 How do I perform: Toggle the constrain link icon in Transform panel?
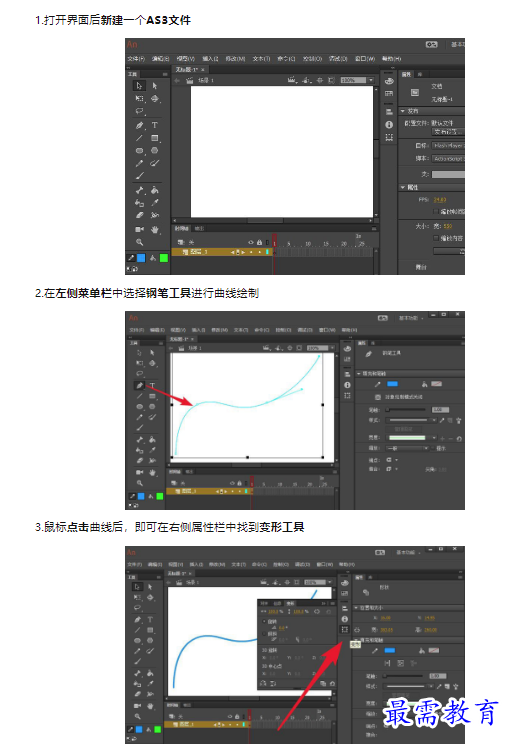click(317, 612)
